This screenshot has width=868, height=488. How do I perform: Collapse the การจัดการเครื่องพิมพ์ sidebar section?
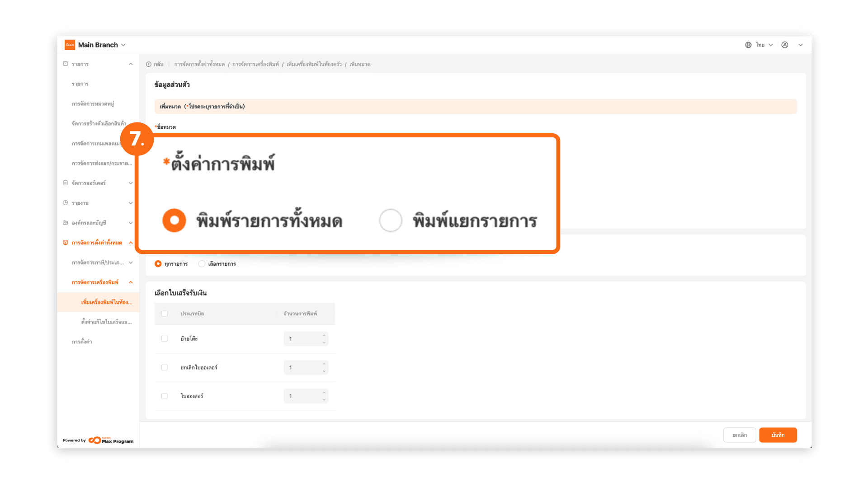tap(131, 282)
